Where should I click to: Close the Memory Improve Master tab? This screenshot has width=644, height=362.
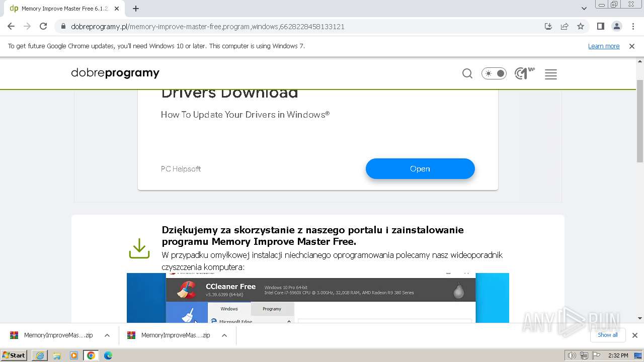pos(116,9)
